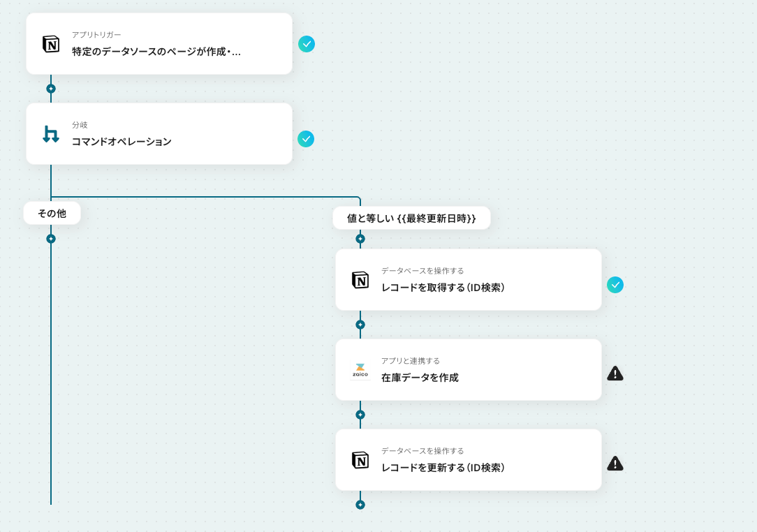Add a step between 在庫データを作成 and レコードを更新する
Image resolution: width=757 pixels, height=532 pixels.
pyautogui.click(x=360, y=415)
